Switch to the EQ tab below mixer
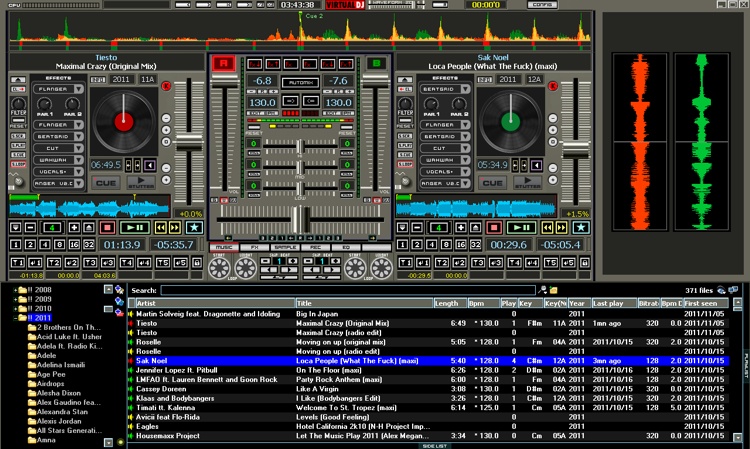The image size is (750, 449). (346, 247)
